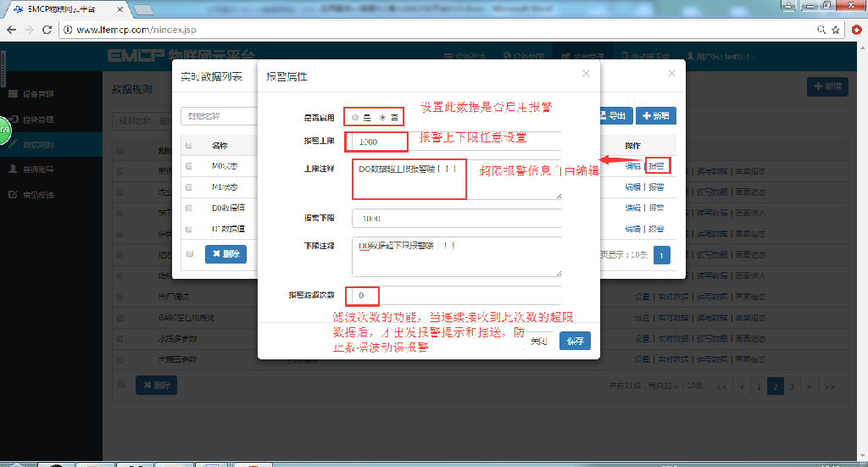
Task: Click the browser back arrow
Action: (12, 30)
